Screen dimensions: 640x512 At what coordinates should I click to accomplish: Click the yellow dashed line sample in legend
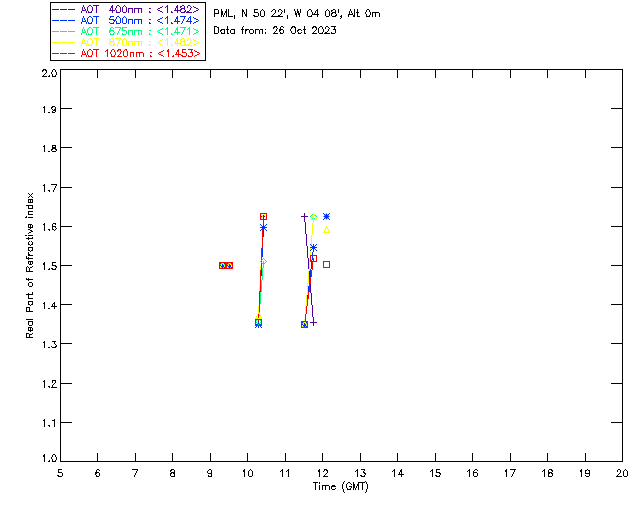click(64, 42)
